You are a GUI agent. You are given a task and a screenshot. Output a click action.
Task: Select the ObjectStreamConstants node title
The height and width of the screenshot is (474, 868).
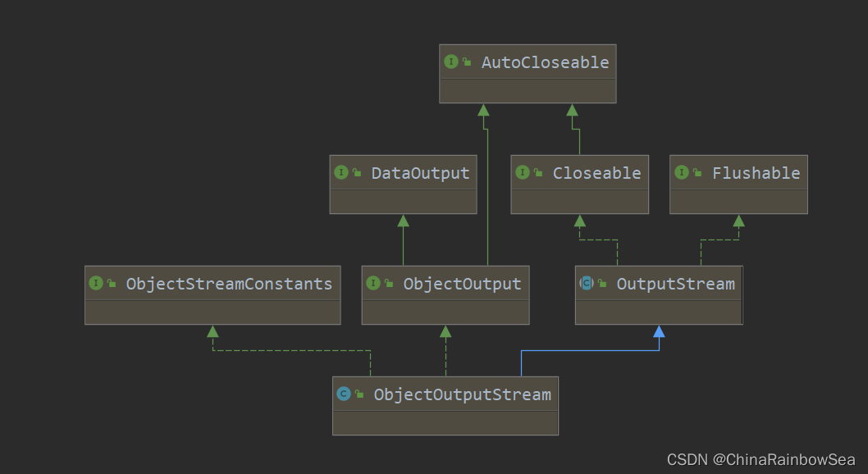229,284
